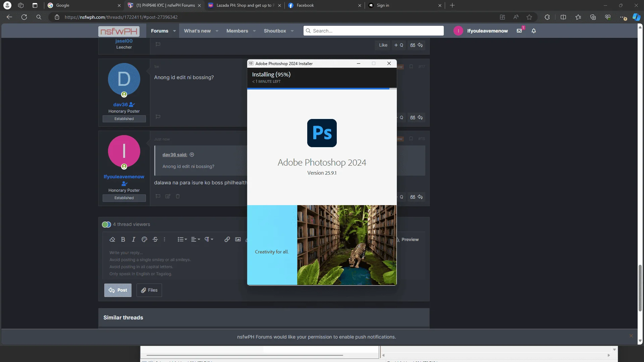Go back with the browser back arrow
Screen dimensions: 644x362
(x=9, y=17)
